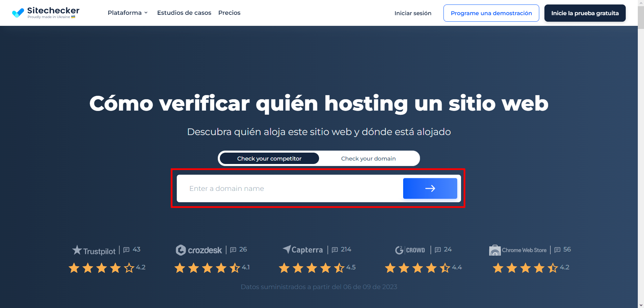
Task: Click the Plataforma chevron arrow
Action: [x=146, y=13]
